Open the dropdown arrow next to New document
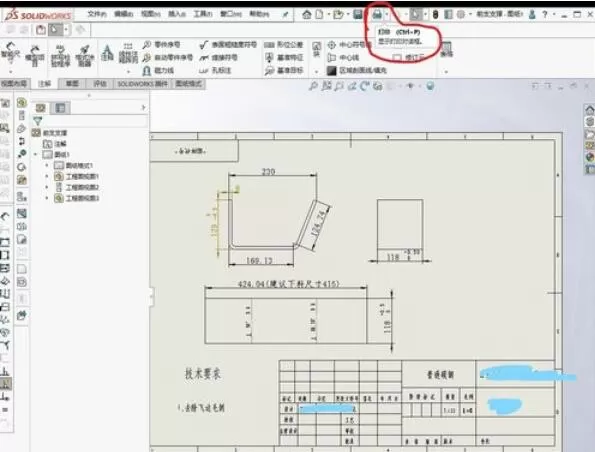Screen dimensions: 595x452 point(328,15)
